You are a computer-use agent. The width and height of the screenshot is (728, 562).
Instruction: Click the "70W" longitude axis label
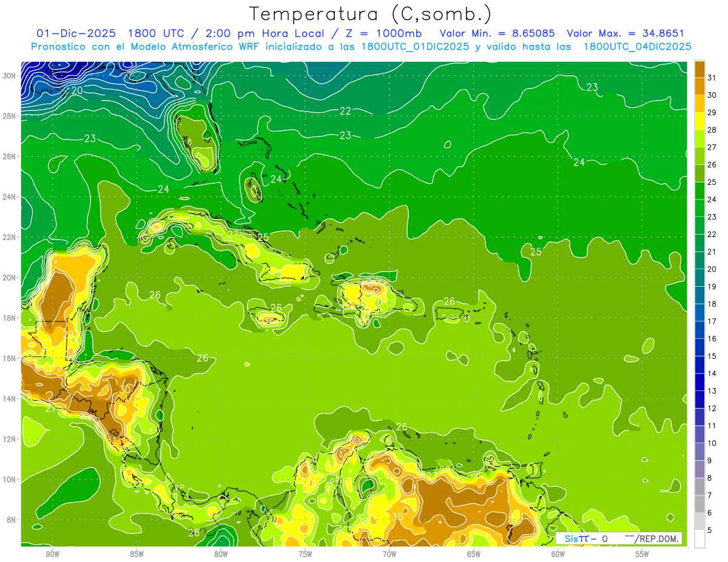[x=389, y=554]
